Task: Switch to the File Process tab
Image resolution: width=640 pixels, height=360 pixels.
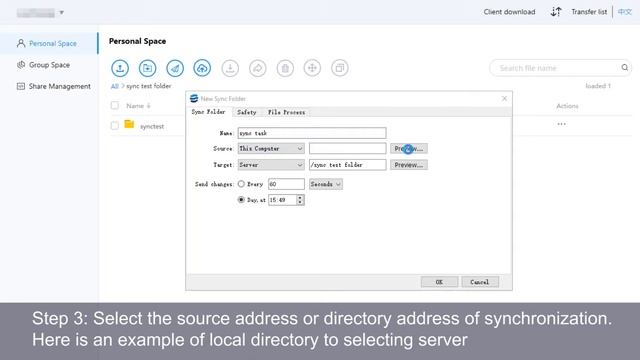Action: (286, 112)
